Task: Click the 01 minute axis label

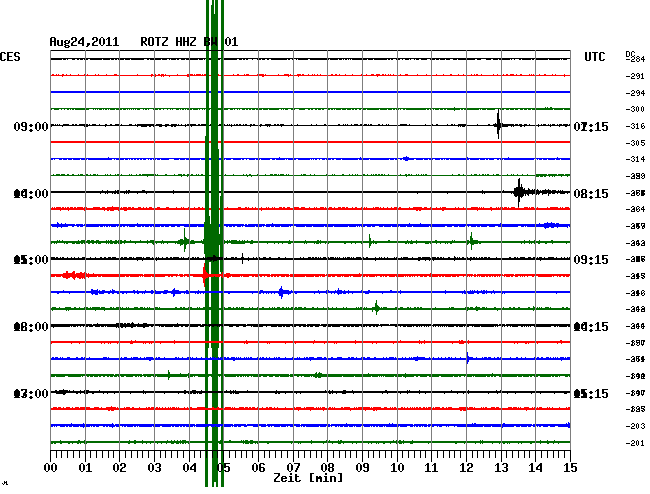Action: coord(85,468)
